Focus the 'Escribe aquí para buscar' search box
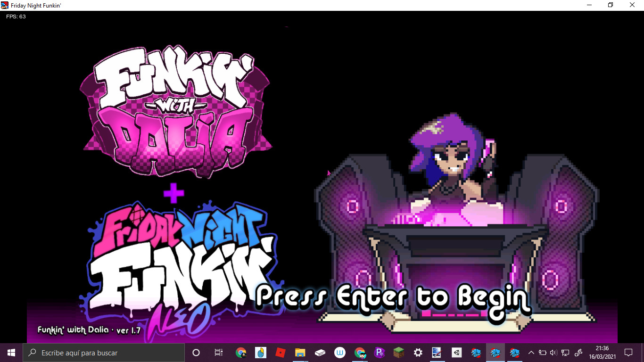This screenshot has width=644, height=362. (x=104, y=353)
